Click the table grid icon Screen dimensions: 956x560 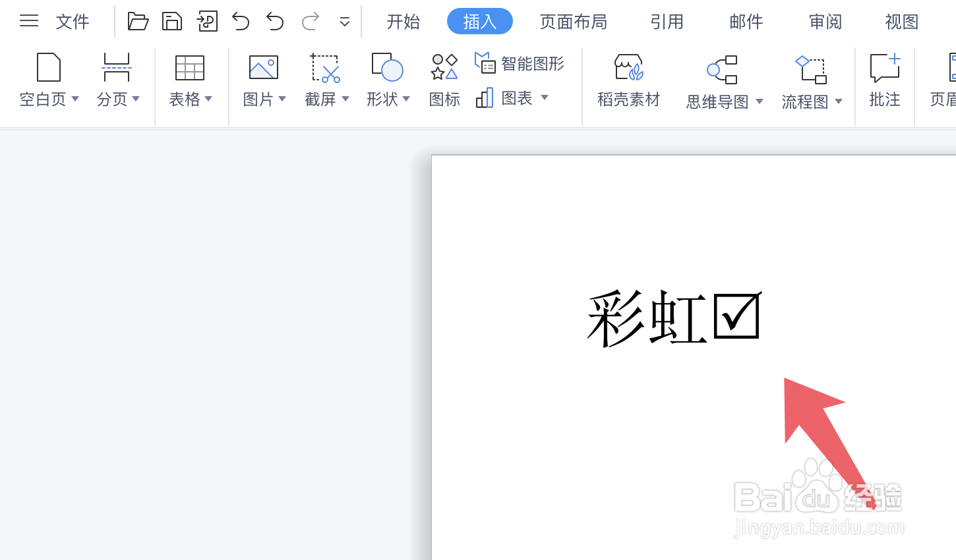(x=190, y=68)
